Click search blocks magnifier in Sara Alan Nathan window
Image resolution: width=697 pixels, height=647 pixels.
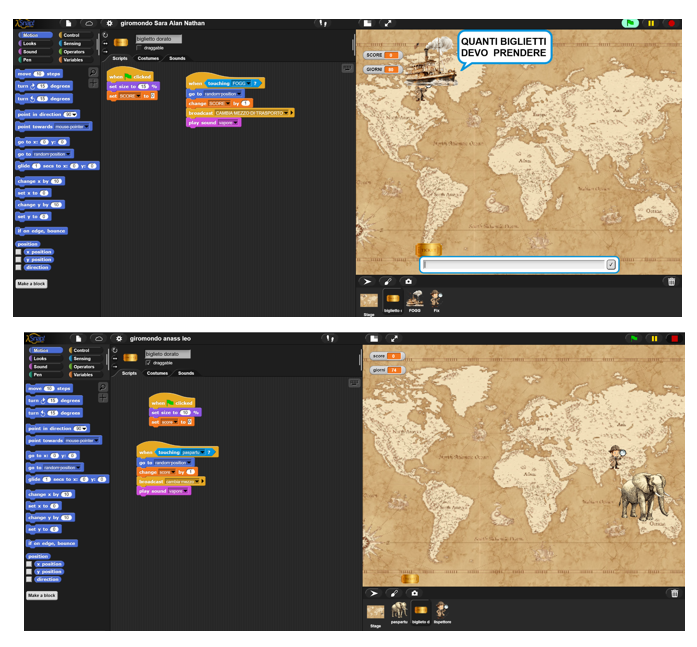click(93, 72)
